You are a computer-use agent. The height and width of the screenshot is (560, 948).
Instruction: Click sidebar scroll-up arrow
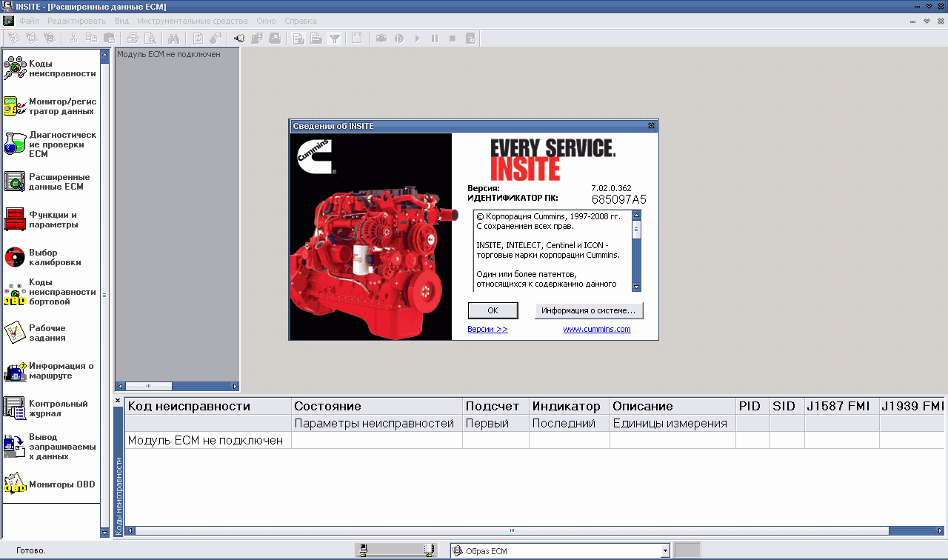point(104,55)
